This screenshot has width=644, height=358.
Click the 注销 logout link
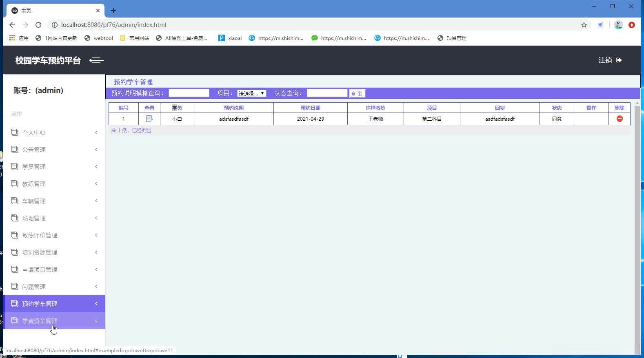coord(605,60)
